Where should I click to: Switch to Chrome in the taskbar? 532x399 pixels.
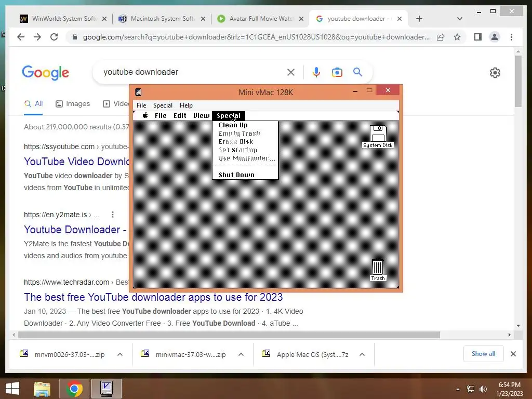(x=74, y=389)
